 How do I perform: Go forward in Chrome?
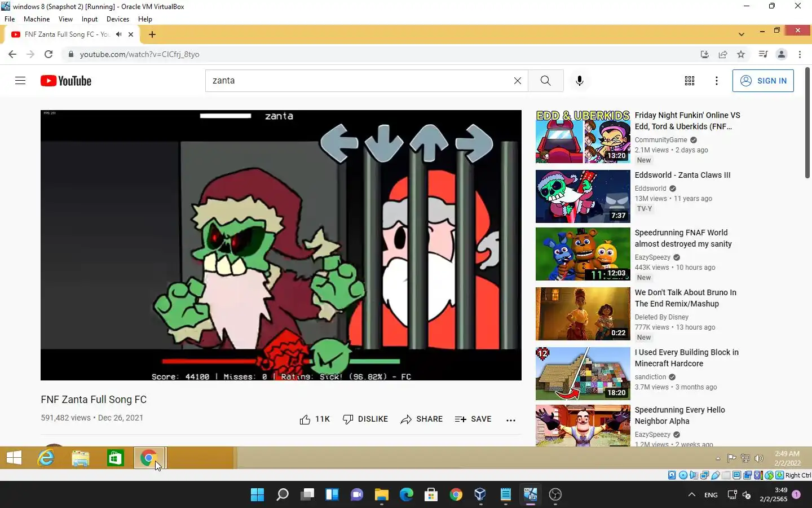click(30, 54)
